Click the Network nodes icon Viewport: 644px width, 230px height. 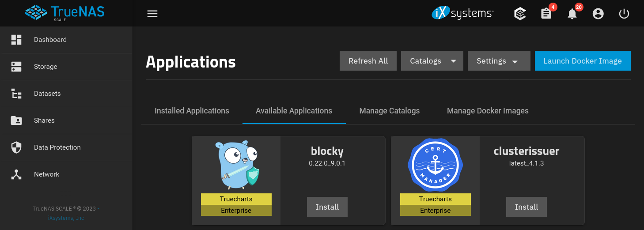tap(16, 174)
